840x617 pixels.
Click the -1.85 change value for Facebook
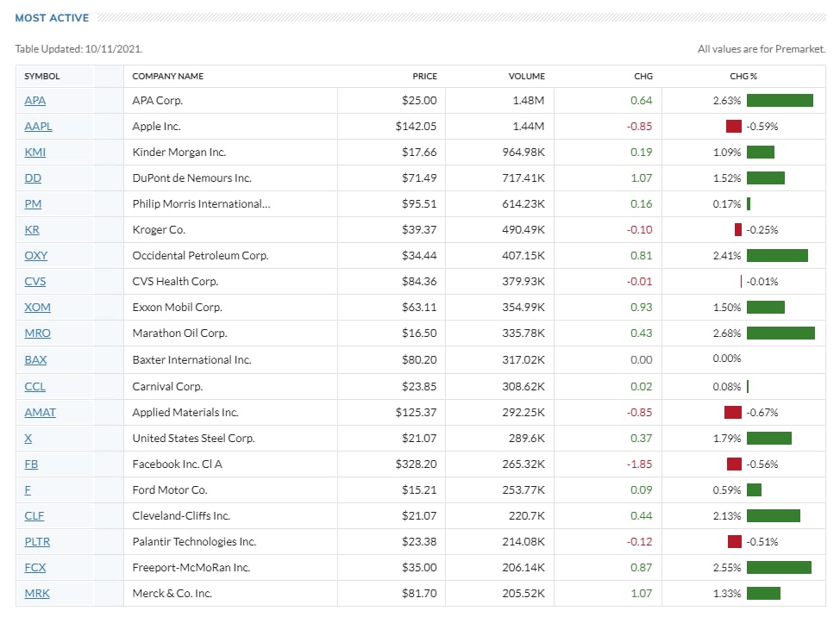[640, 464]
